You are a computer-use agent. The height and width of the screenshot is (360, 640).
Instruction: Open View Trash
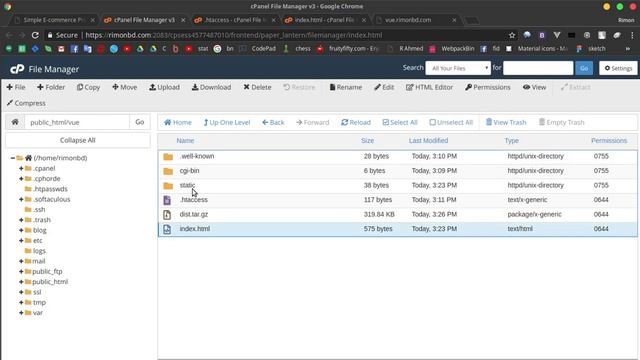tap(506, 122)
